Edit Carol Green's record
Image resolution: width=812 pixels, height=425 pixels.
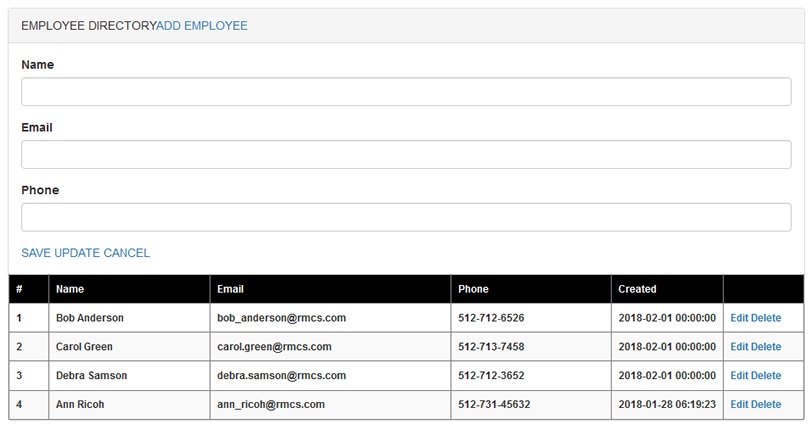(739, 347)
